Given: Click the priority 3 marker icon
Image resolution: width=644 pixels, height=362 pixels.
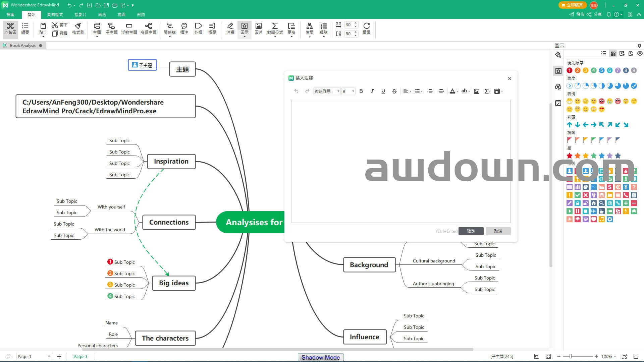Looking at the screenshot, I should [585, 70].
